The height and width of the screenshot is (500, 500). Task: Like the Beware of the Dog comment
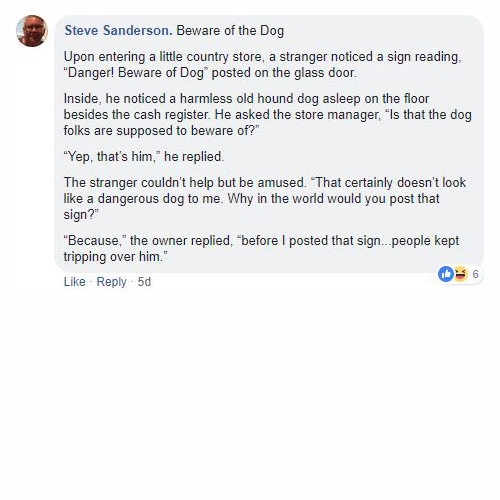(x=75, y=282)
